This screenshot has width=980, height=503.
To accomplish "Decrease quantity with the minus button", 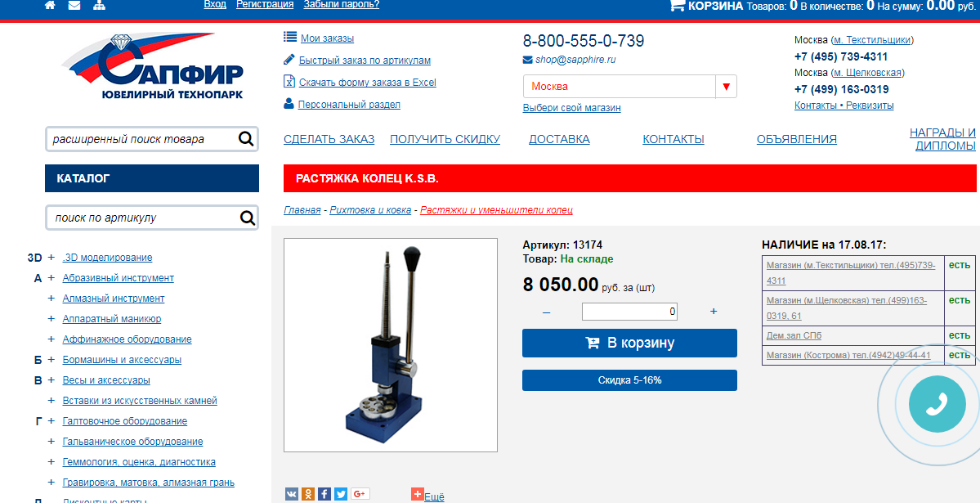I will point(546,312).
